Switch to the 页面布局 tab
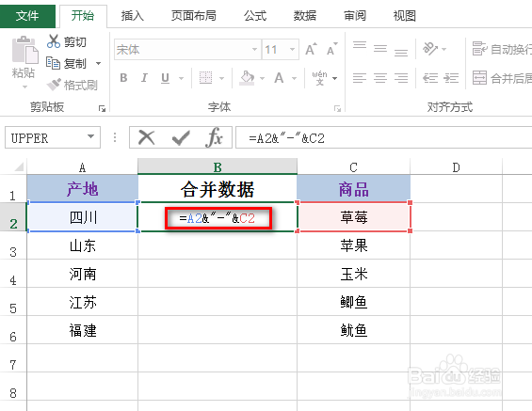This screenshot has width=532, height=411. pyautogui.click(x=194, y=16)
